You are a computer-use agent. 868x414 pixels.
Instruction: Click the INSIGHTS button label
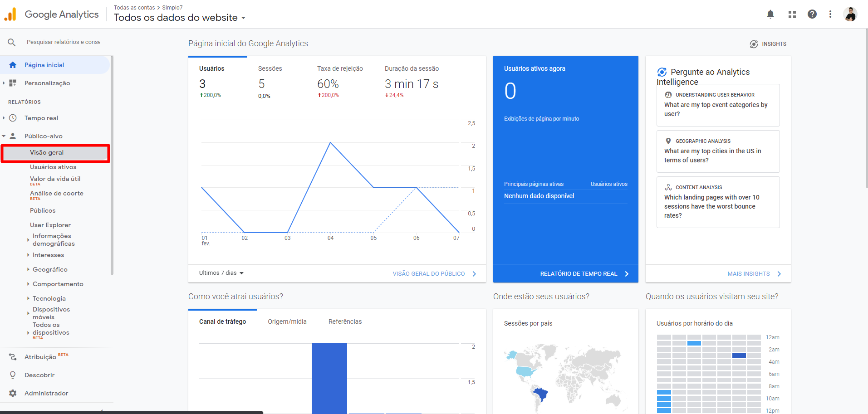774,44
